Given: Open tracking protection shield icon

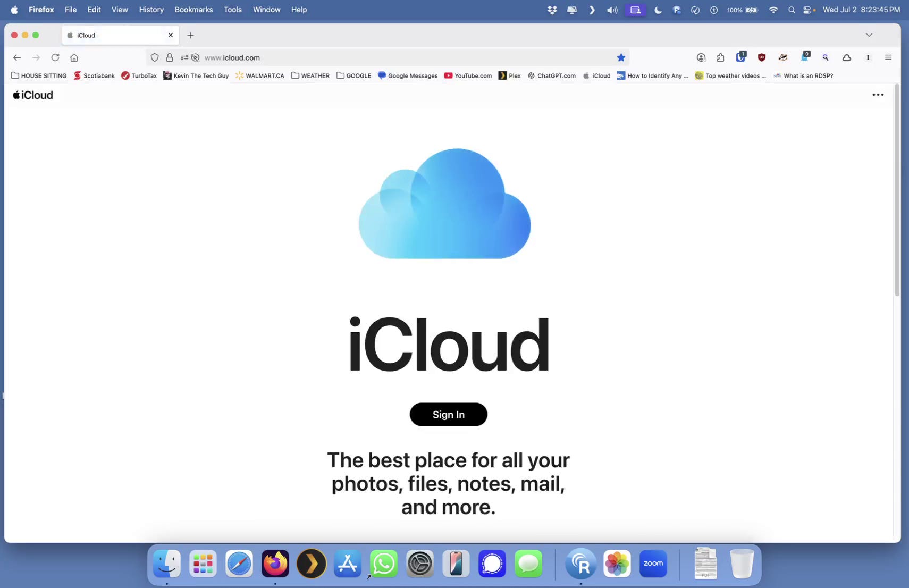Looking at the screenshot, I should (155, 57).
